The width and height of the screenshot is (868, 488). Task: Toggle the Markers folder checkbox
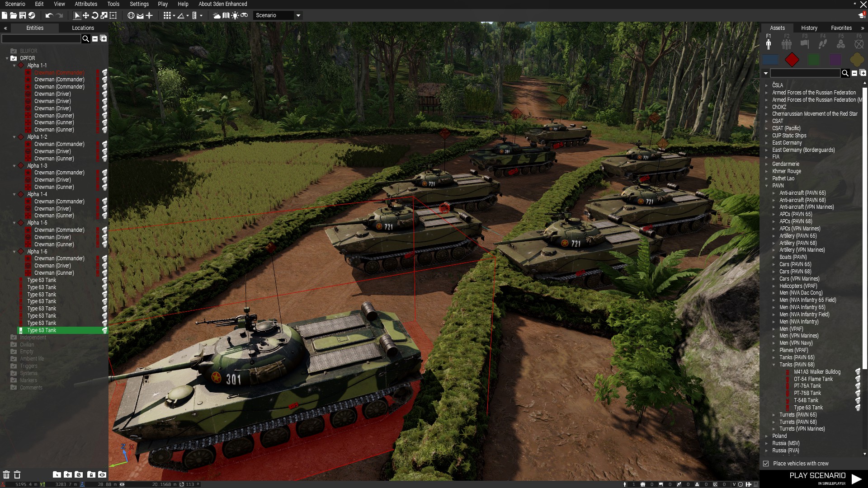point(14,380)
